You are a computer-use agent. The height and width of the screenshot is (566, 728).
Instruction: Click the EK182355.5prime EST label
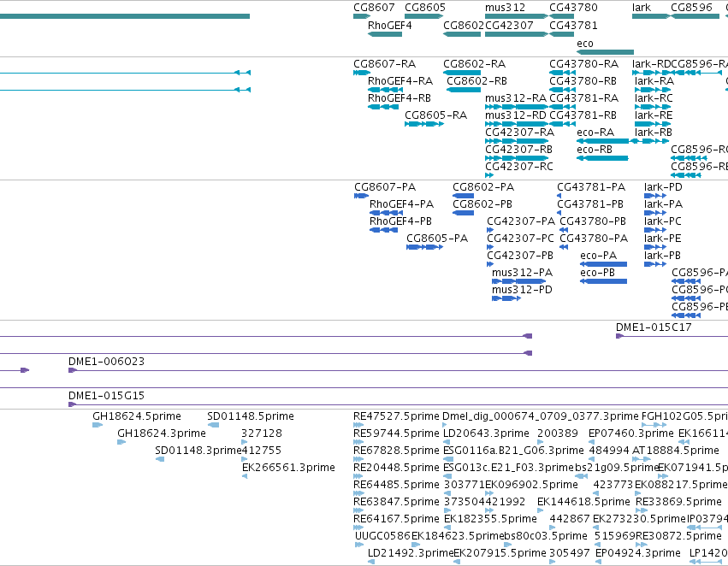click(x=490, y=519)
